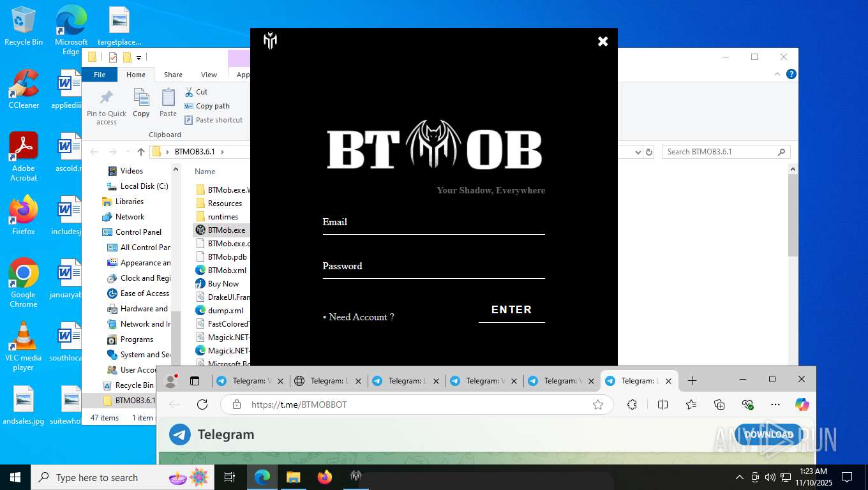Click File Explorer taskbar icon

pos(293,477)
